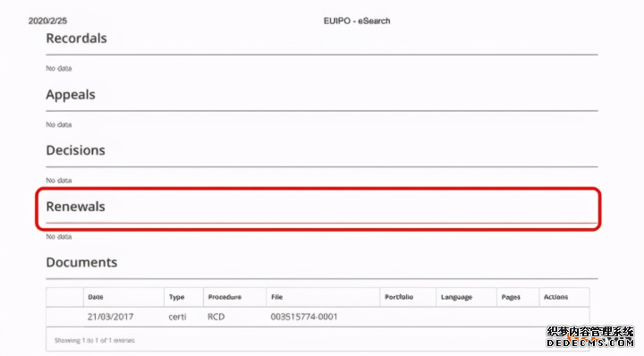The image size is (644, 356).
Task: Open file 003515774-0001 entry
Action: click(x=304, y=317)
